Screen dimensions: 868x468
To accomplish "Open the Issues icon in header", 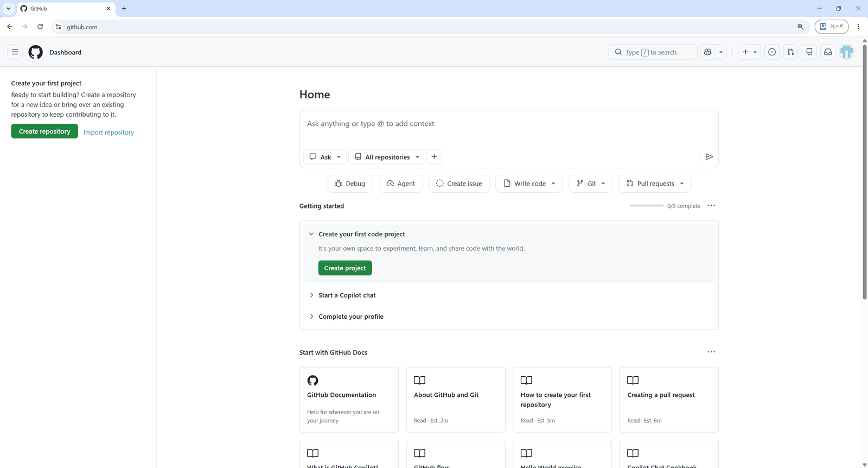I will point(772,52).
